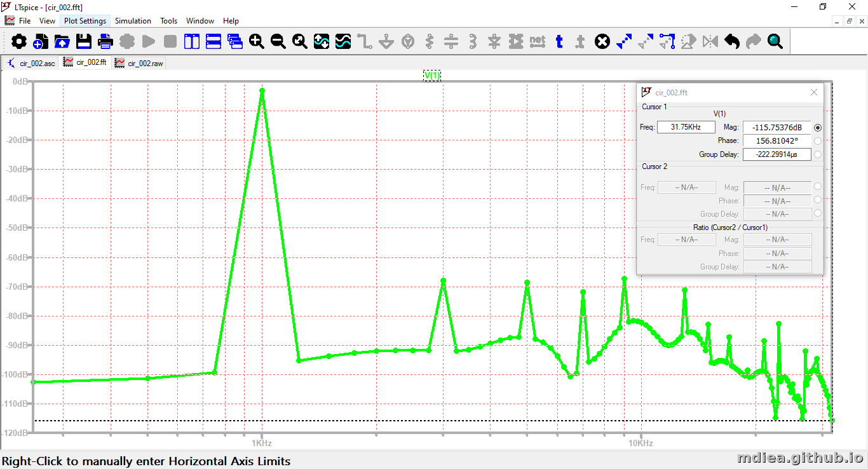Screen dimensions: 868x469
Task: Toggle autorange vertical axis icon
Action: click(x=322, y=42)
